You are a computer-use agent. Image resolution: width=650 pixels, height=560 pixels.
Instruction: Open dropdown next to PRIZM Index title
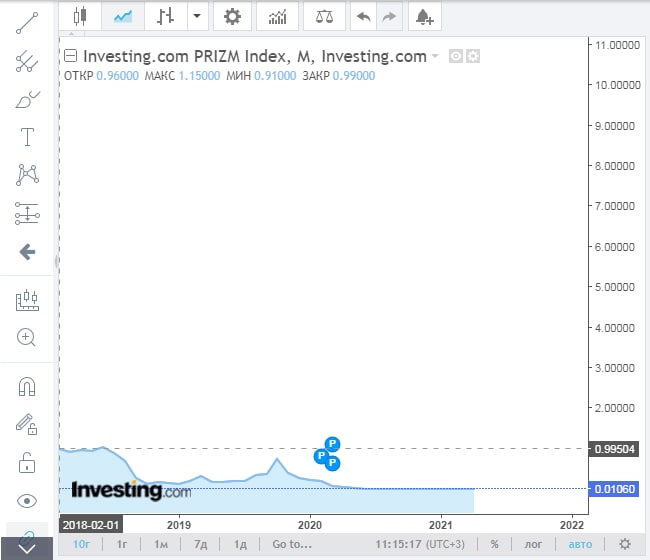coord(435,56)
